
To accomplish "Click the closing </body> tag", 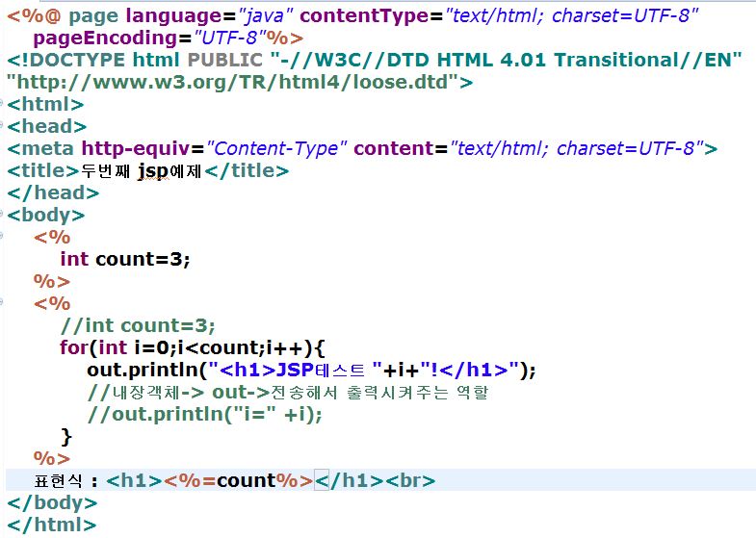I will coord(52,503).
